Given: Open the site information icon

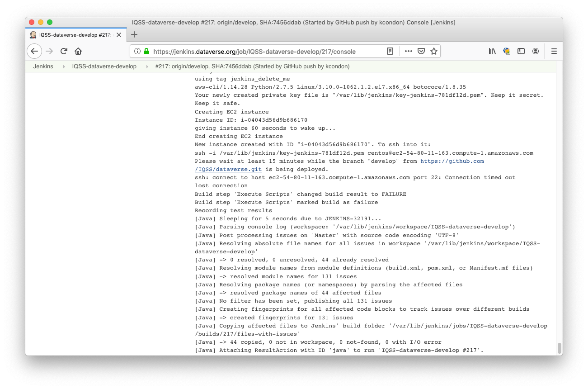Looking at the screenshot, I should (x=137, y=51).
